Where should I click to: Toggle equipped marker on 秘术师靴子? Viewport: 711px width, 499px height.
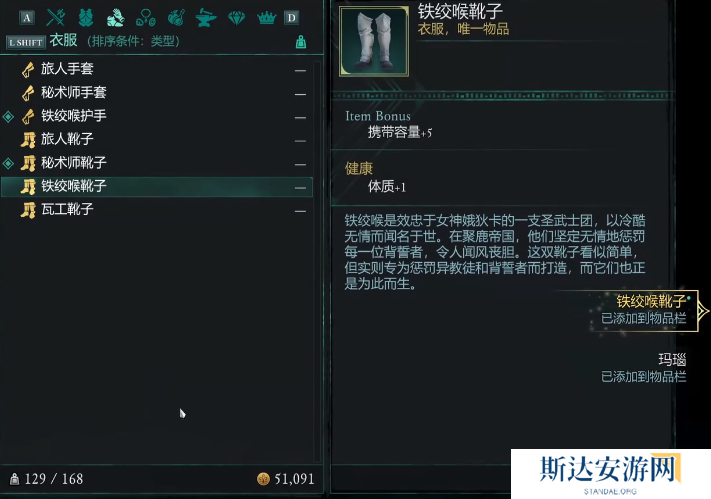coord(8,163)
